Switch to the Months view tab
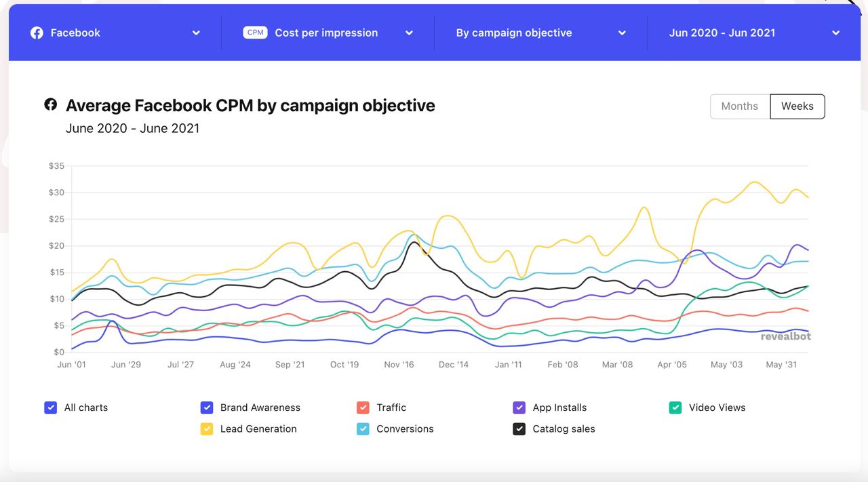 (739, 106)
